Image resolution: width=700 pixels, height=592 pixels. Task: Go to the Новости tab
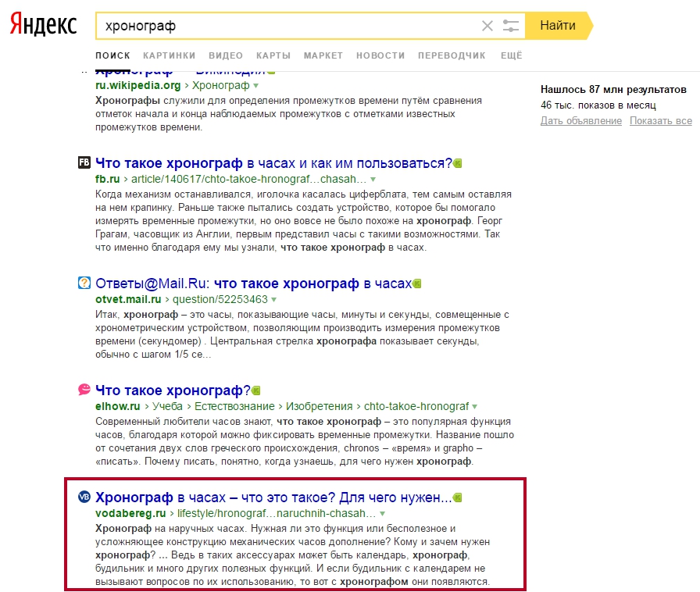[380, 55]
